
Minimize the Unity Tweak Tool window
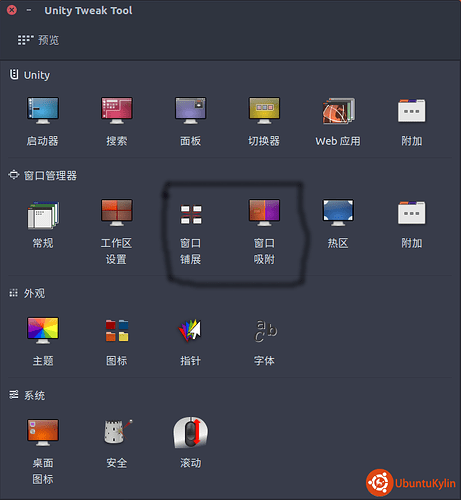click(x=29, y=10)
